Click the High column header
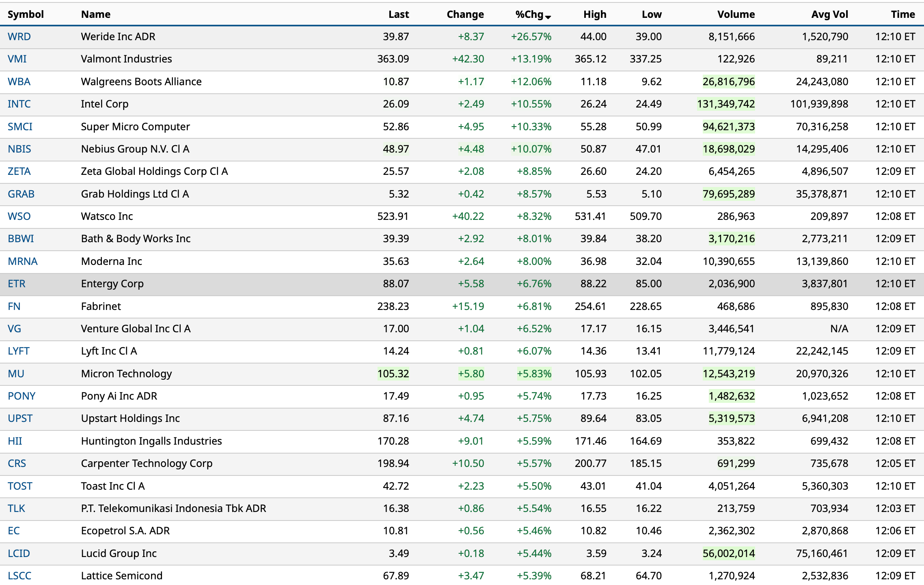This screenshot has height=585, width=924. (594, 14)
